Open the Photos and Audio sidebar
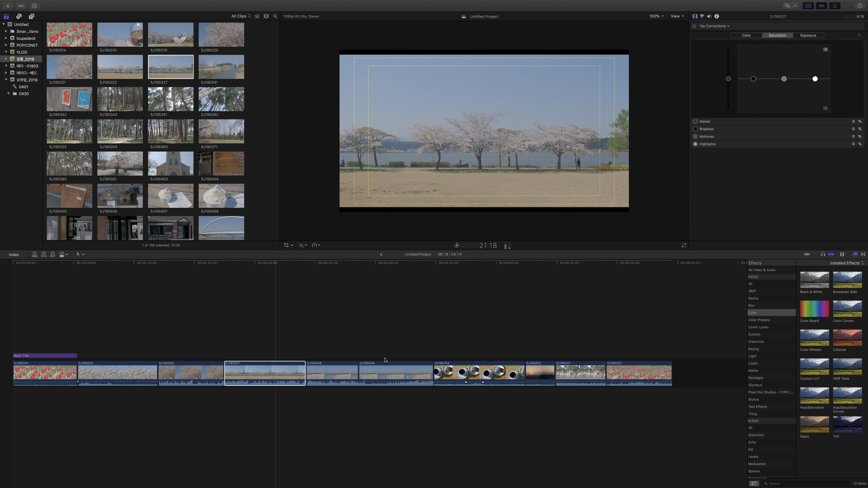 coord(19,16)
